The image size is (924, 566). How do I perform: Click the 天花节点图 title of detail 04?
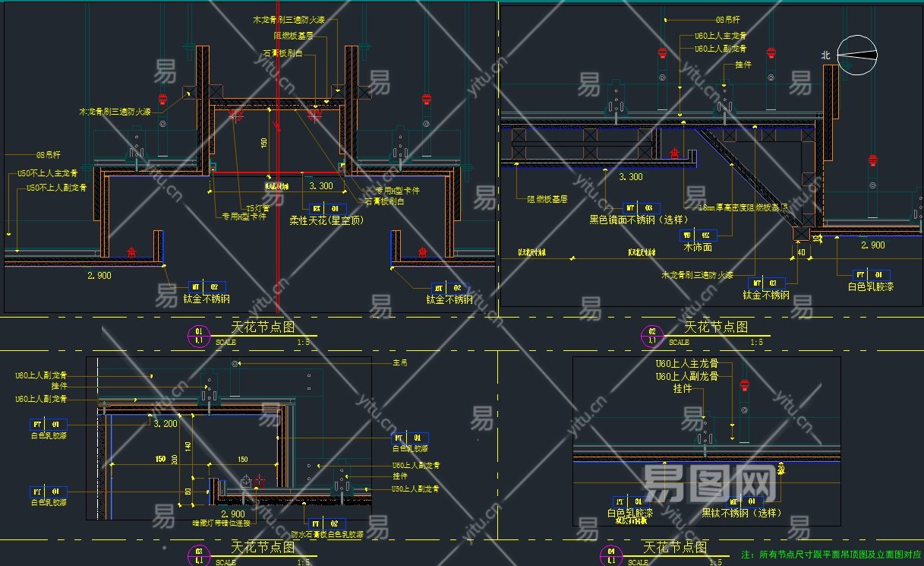point(676,547)
